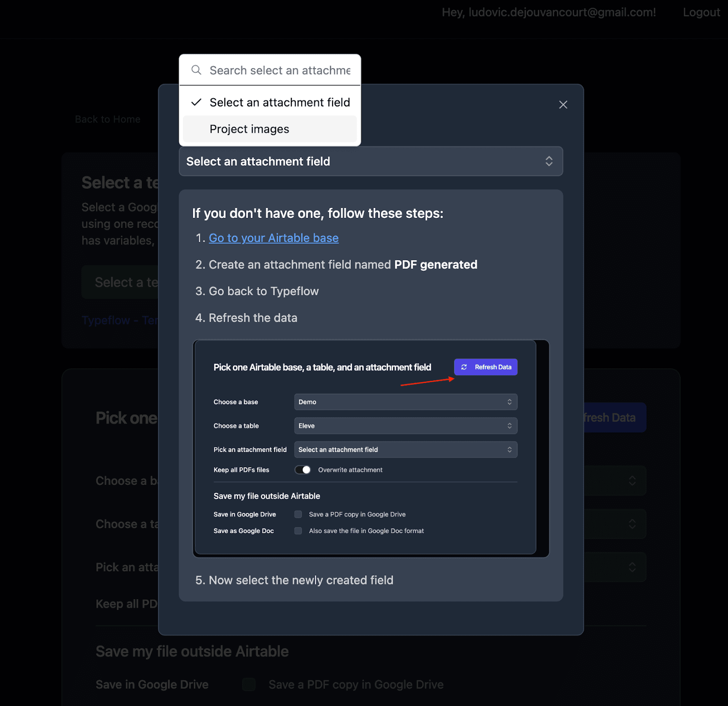Click the Search select an attachment input

coord(279,71)
